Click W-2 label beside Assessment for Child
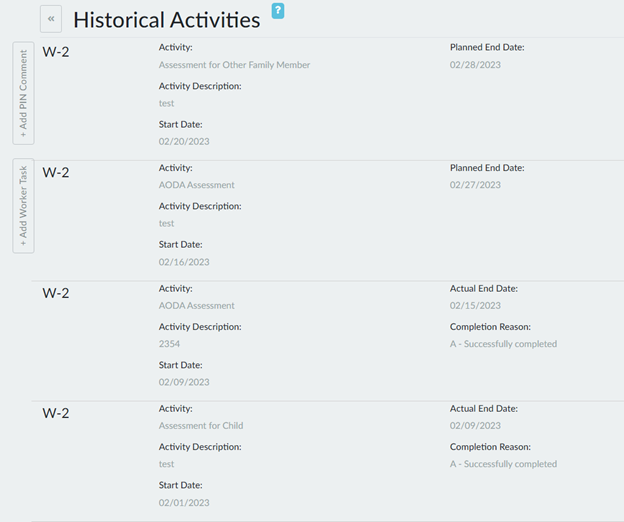Viewport: 624px width, 522px height. pyautogui.click(x=56, y=413)
